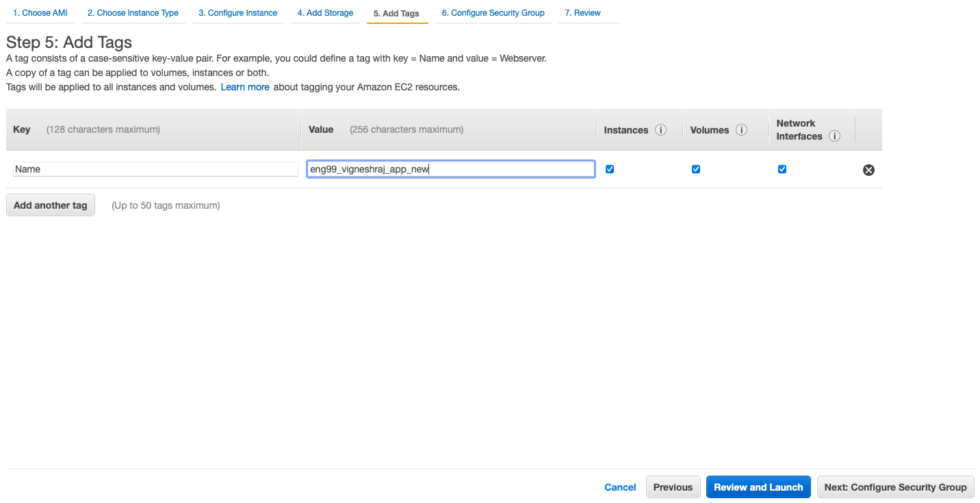980x503 pixels.
Task: Open the Instances column info icon
Action: click(x=660, y=130)
